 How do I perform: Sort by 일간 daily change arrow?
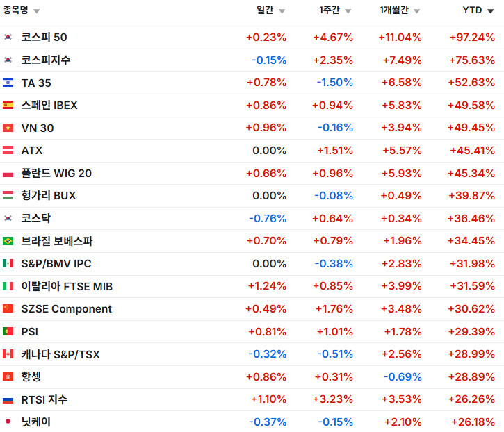281,11
